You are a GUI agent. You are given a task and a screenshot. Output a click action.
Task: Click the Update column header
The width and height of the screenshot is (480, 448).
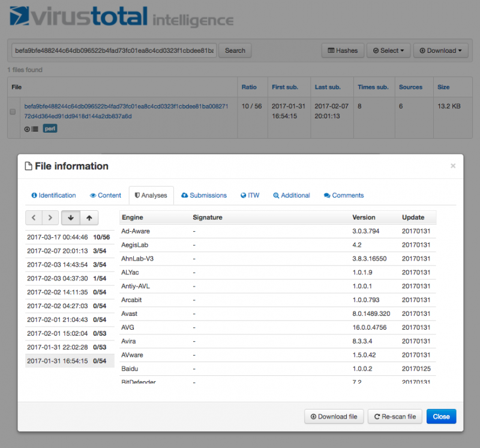point(413,217)
